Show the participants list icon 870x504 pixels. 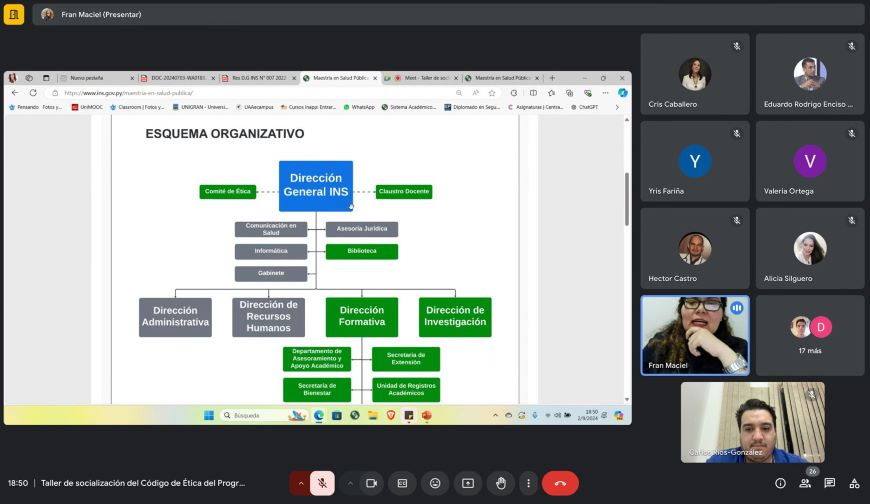pyautogui.click(x=805, y=483)
